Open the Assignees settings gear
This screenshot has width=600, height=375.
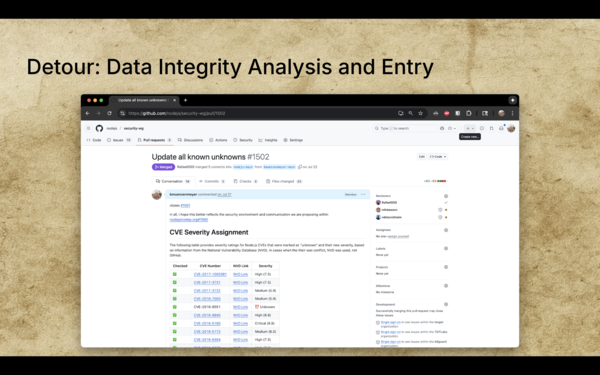tap(446, 230)
